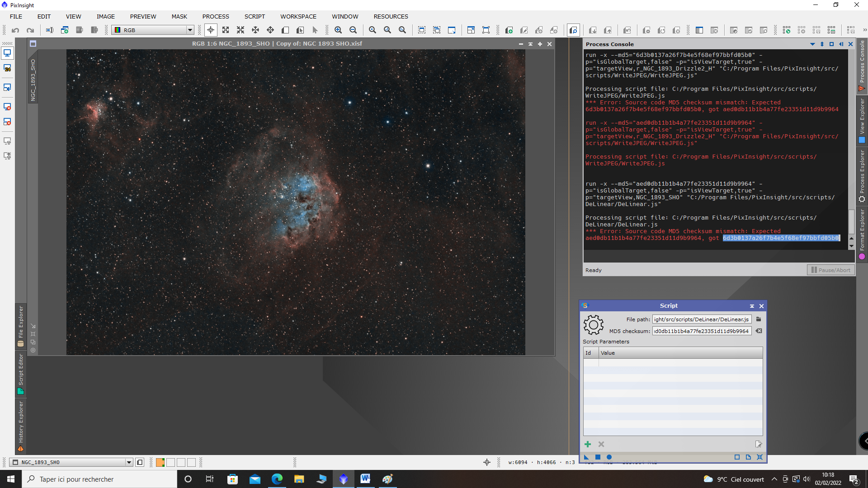The width and height of the screenshot is (868, 488).
Task: Open the History Explorer side tab
Action: (x=20, y=426)
